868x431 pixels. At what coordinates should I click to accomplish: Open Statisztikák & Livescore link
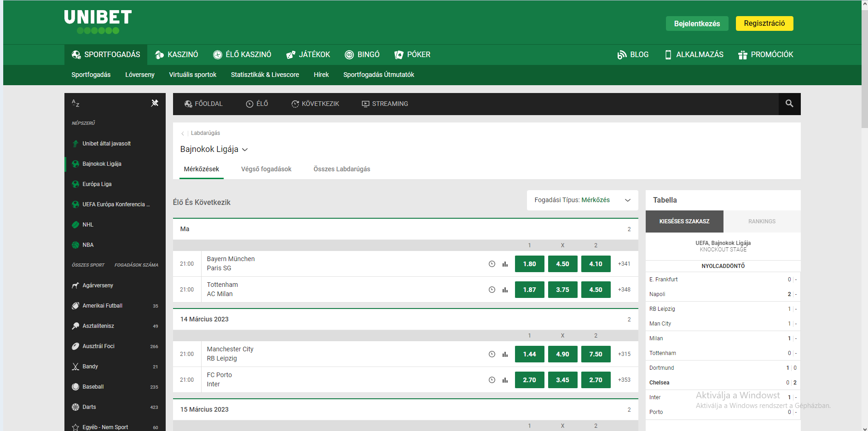click(x=265, y=75)
